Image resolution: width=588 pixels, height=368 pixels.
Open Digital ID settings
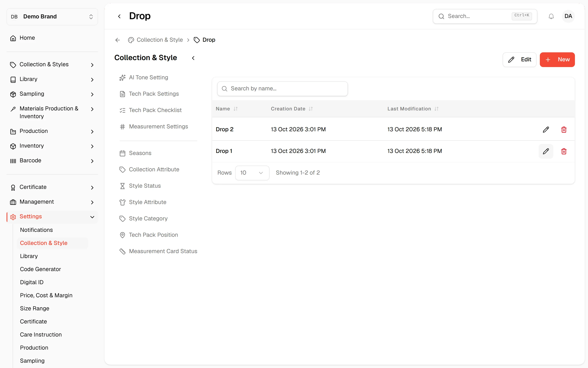[32, 282]
